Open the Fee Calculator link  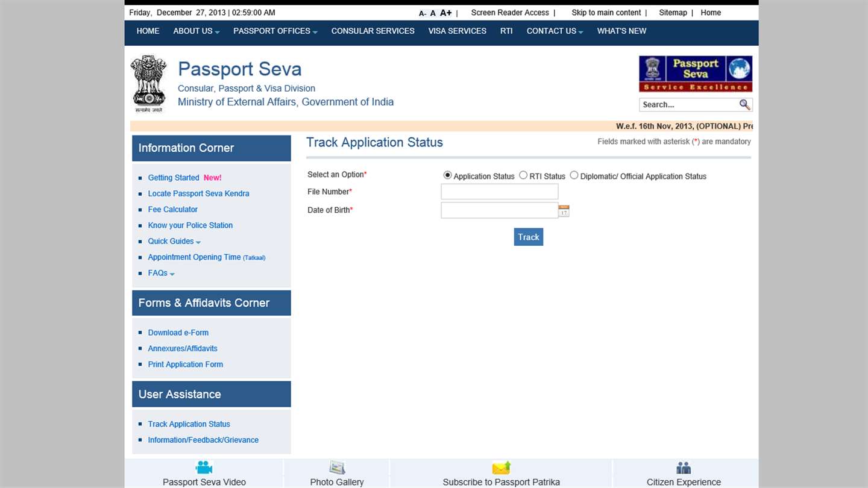[x=173, y=210]
